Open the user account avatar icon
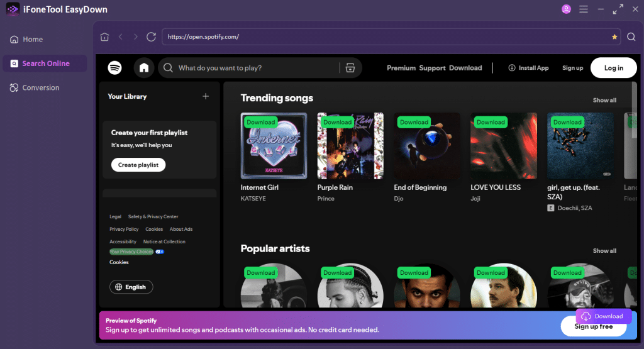This screenshot has height=349, width=644. [566, 9]
